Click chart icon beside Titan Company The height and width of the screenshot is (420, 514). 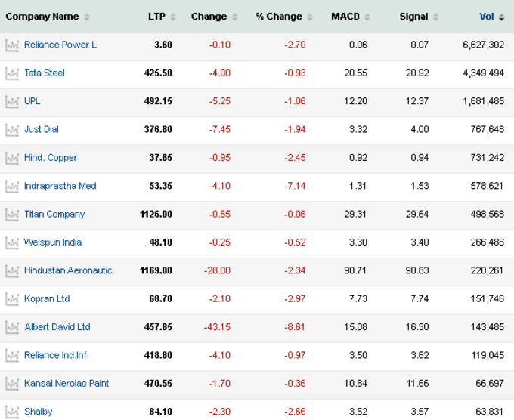click(x=12, y=215)
